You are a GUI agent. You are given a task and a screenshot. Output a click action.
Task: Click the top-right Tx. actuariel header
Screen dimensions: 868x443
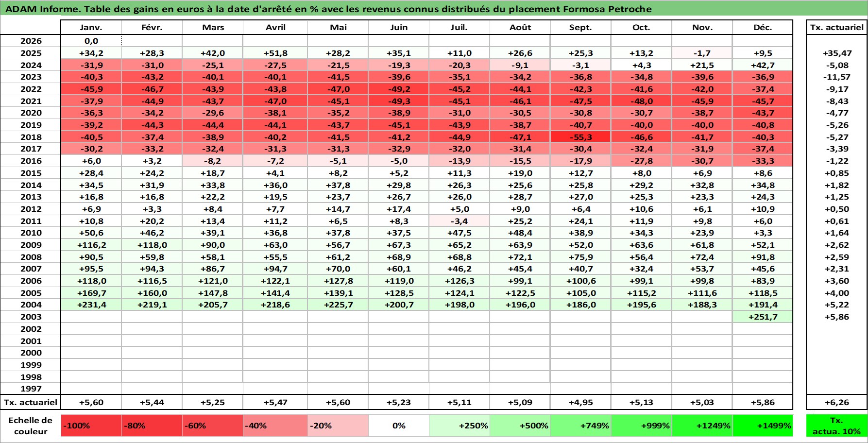[837, 27]
